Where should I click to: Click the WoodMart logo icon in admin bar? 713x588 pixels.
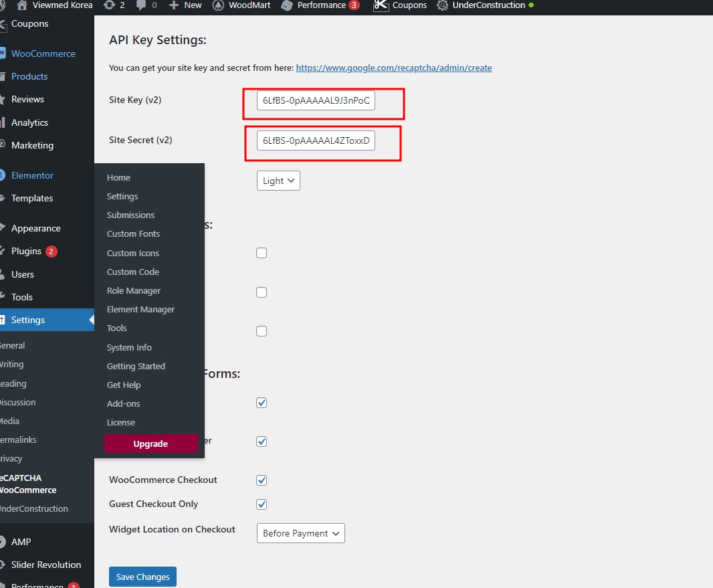(218, 5)
